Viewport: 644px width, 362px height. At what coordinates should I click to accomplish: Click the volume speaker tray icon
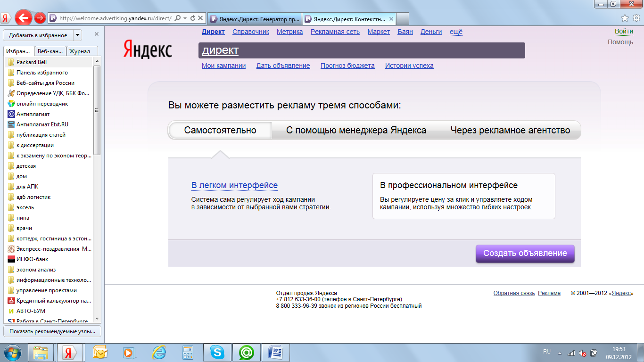[x=583, y=353]
